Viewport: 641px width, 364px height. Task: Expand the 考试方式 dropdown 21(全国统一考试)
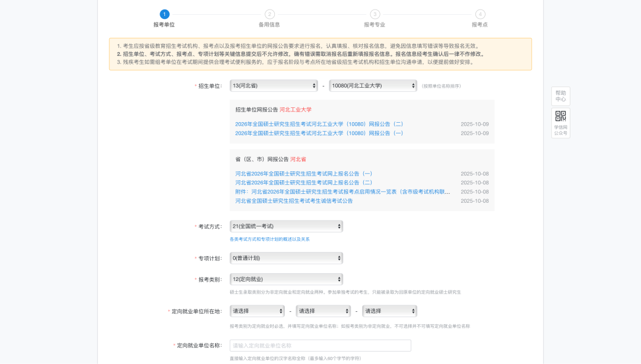click(x=286, y=226)
